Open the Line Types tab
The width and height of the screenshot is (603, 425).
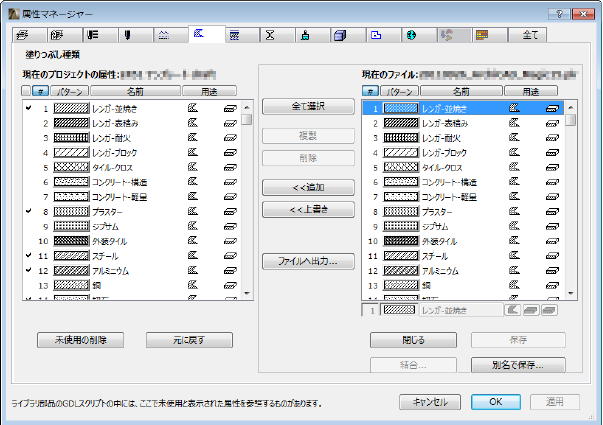[x=171, y=35]
